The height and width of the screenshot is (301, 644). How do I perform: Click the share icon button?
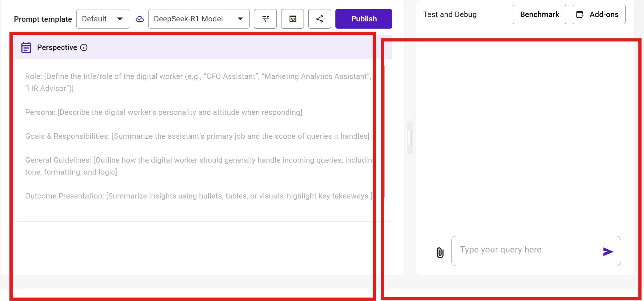pyautogui.click(x=319, y=19)
